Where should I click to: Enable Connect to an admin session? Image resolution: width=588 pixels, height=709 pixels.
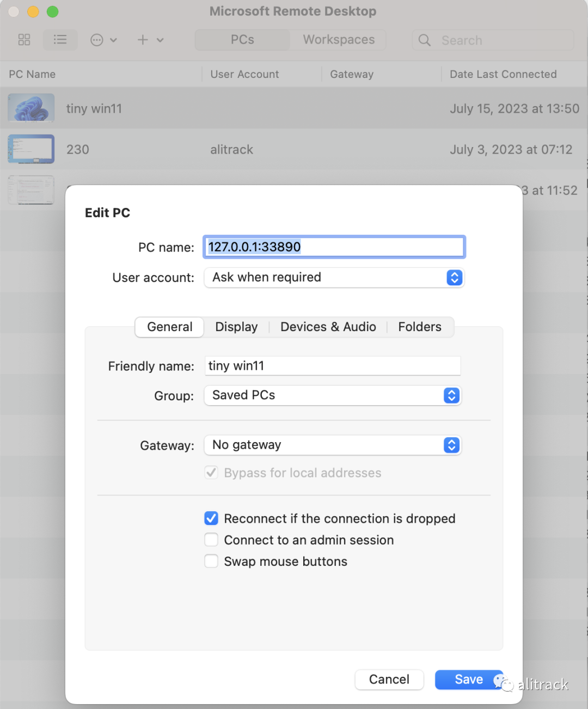211,540
